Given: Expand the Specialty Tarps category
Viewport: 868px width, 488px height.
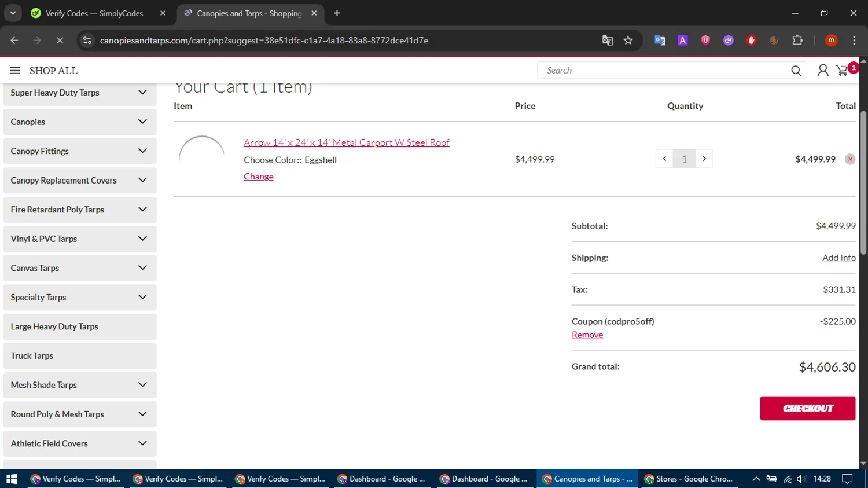Looking at the screenshot, I should click(142, 297).
